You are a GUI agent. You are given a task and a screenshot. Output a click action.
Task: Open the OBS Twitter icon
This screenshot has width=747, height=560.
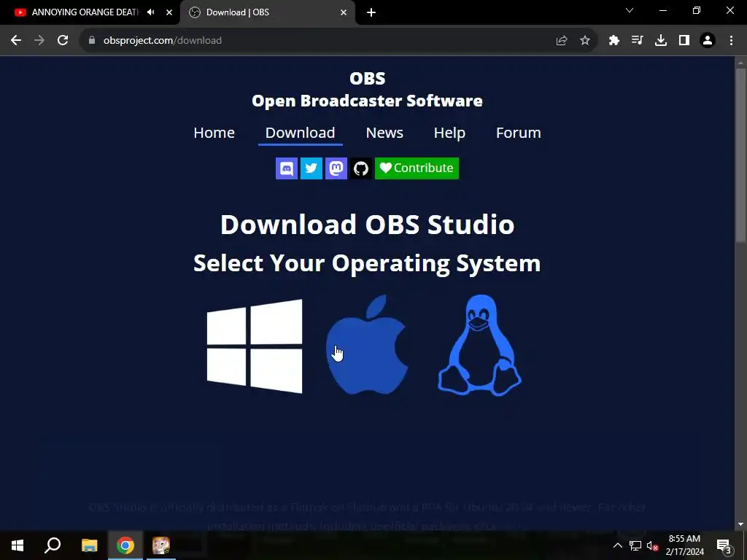click(x=311, y=168)
